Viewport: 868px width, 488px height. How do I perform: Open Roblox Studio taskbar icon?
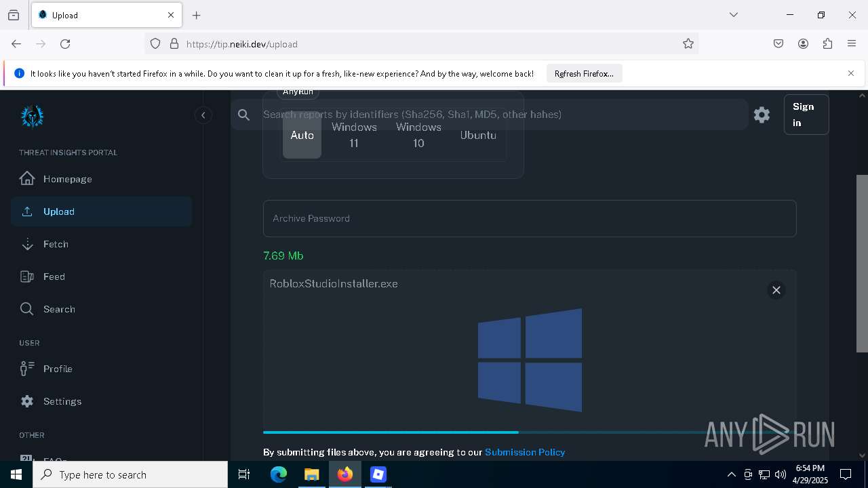378,474
